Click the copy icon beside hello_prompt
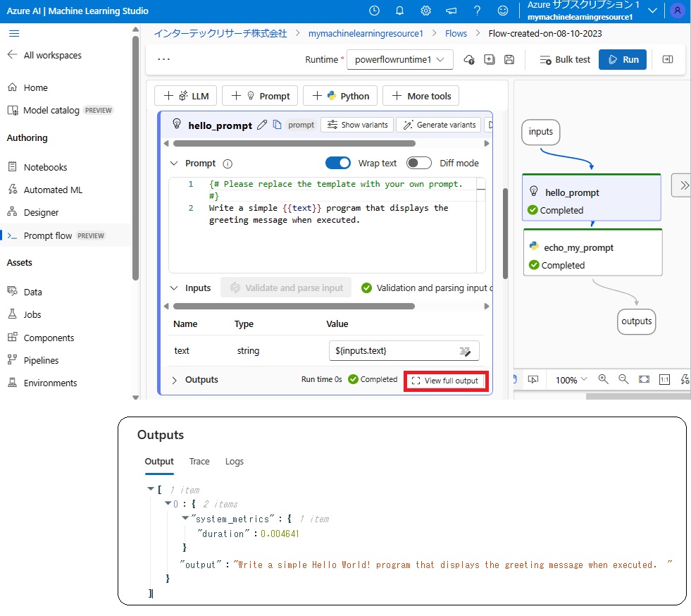 (278, 125)
